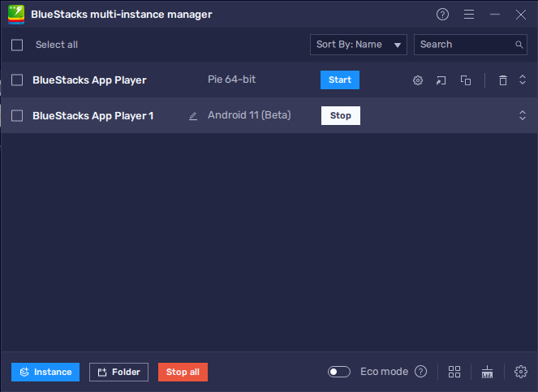Stop the BlueStacks App Player 1 instance
This screenshot has width=538, height=392.
tap(340, 116)
